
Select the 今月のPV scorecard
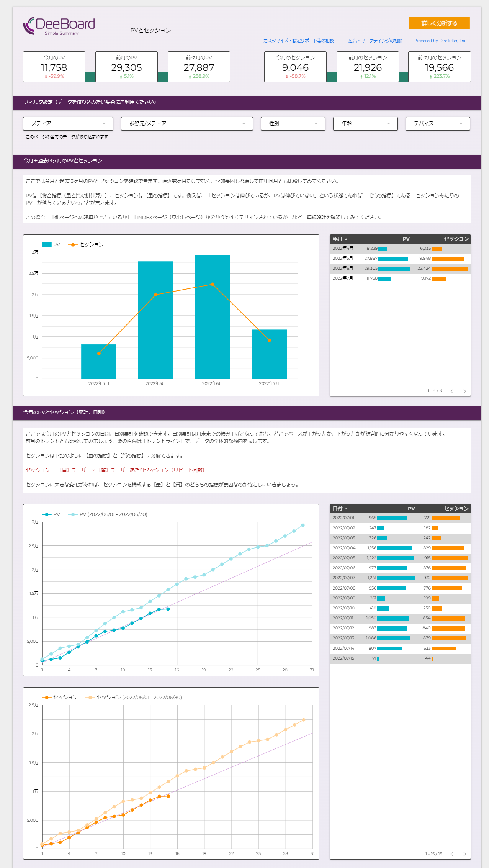54,67
